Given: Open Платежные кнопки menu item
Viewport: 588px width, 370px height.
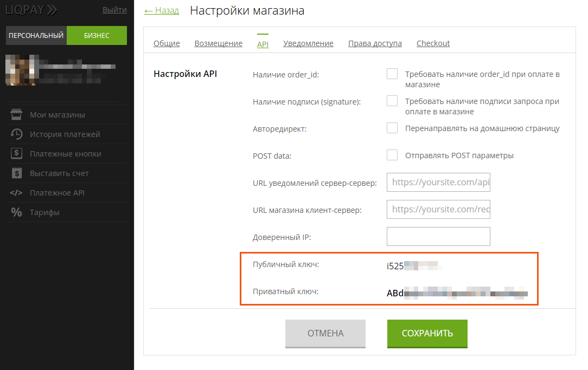Looking at the screenshot, I should (x=66, y=153).
